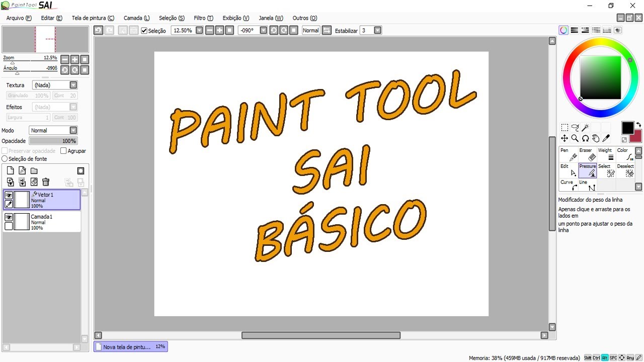644x362 pixels.
Task: Clear the layer with eraser-page icon
Action: (34, 182)
